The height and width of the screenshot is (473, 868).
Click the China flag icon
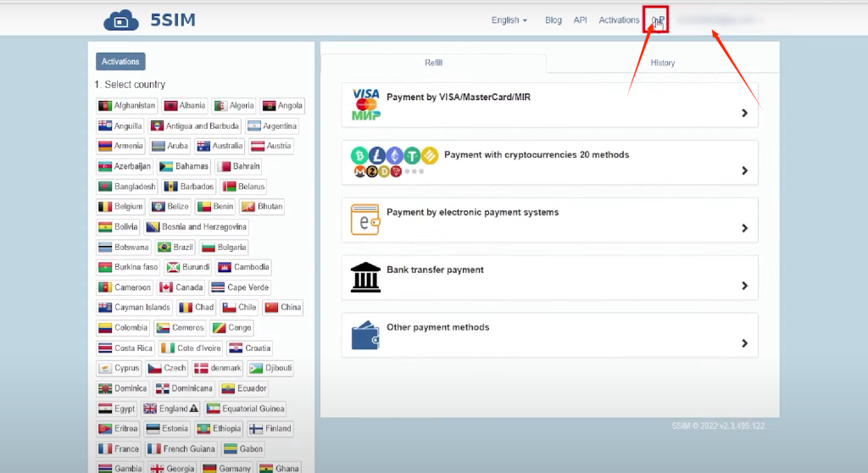(x=270, y=308)
